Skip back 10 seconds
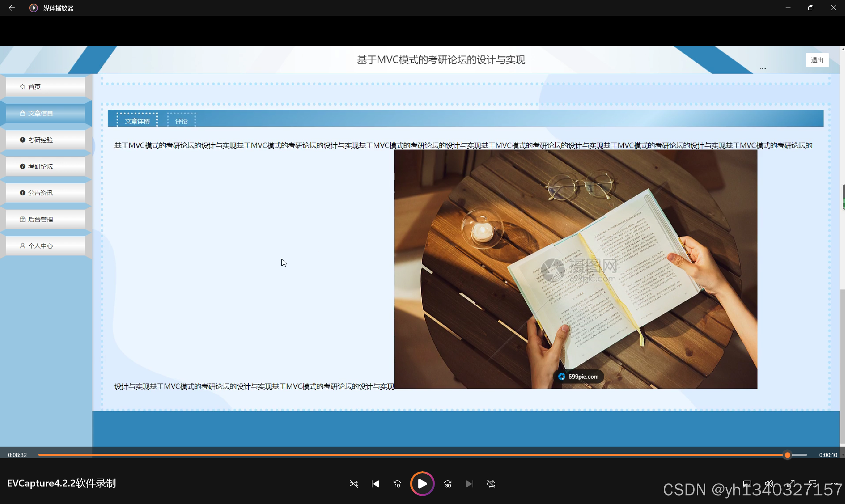 397,484
